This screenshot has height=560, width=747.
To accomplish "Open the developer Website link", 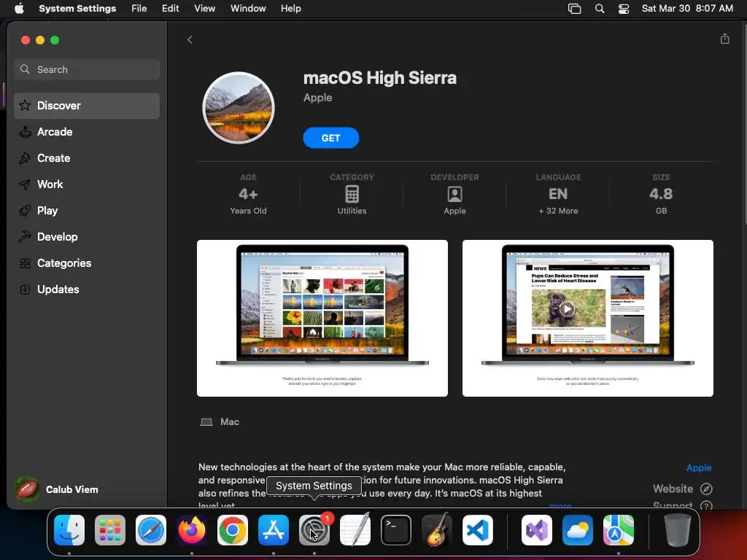I will pos(673,489).
